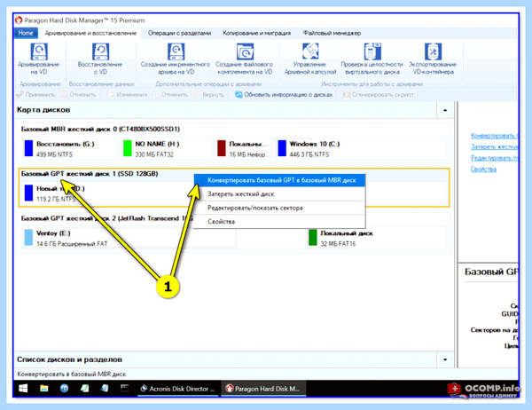
Task: Click Paragon Hard Disk Manager taskbar button
Action: coord(263,389)
